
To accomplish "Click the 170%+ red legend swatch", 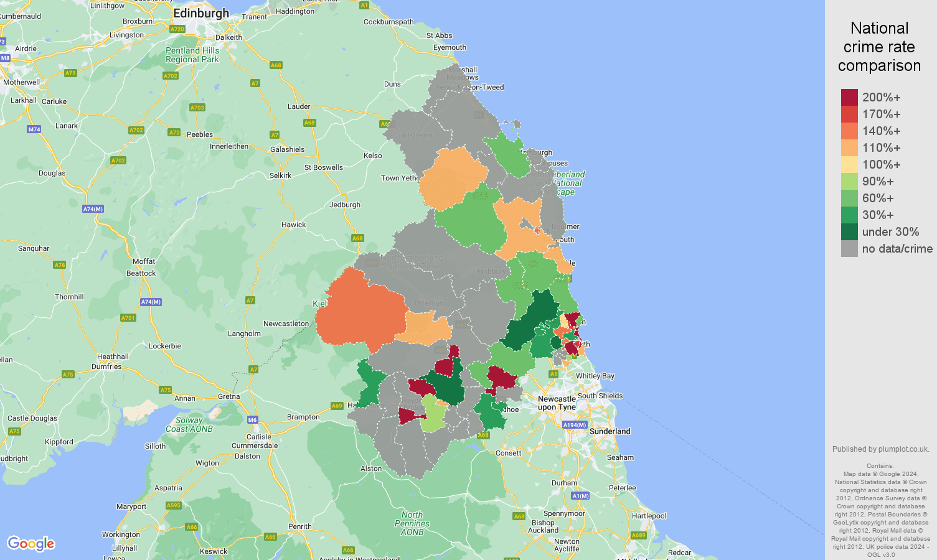I will coord(849,114).
